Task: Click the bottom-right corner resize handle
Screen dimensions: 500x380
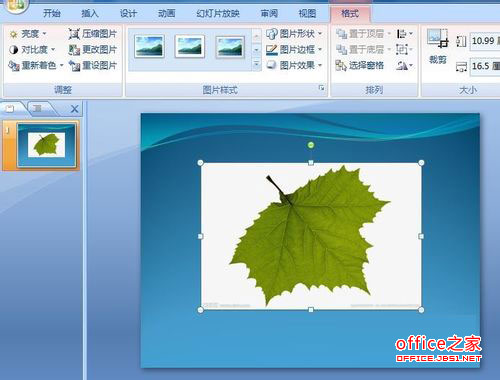Action: (421, 310)
